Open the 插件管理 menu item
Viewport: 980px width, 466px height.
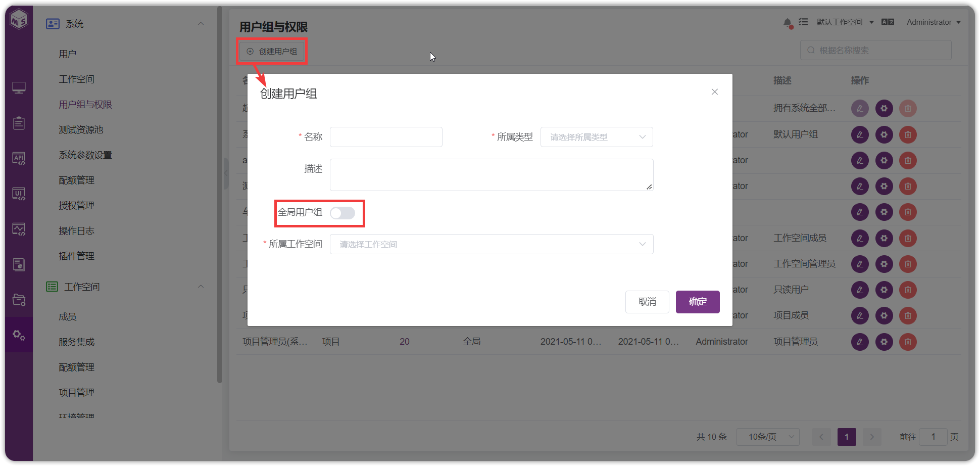click(76, 256)
